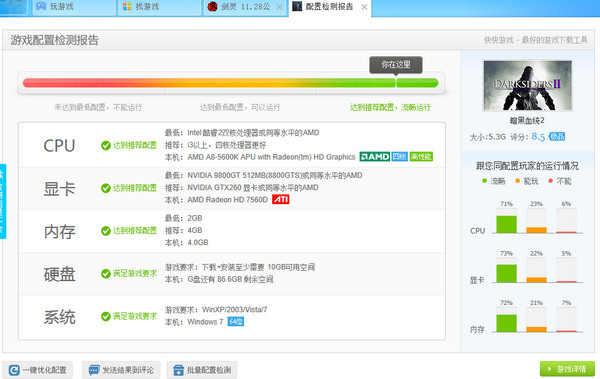This screenshot has width=600, height=379.
Task: Click the 内存 72% green bar
Action: tap(506, 323)
